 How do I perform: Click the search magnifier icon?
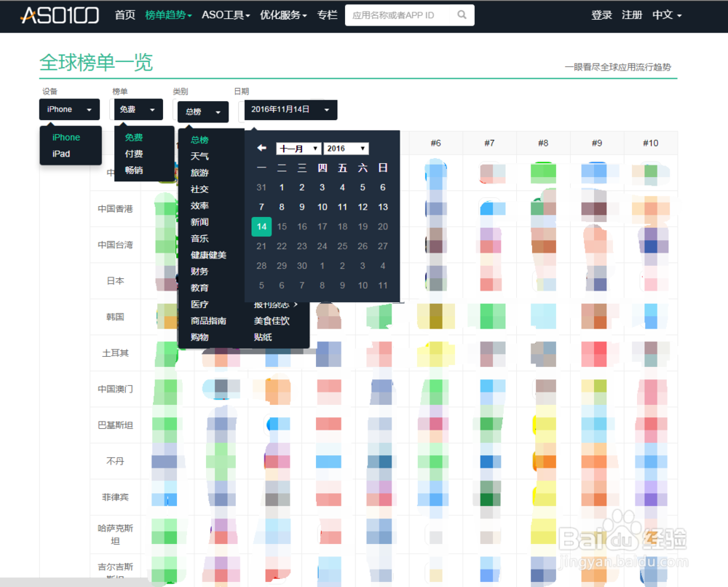tap(462, 15)
